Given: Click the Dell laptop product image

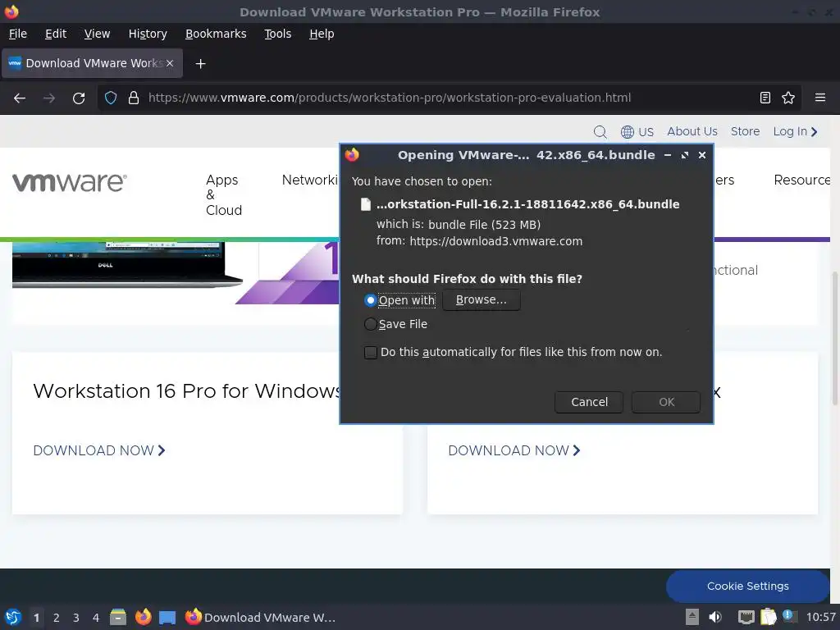Looking at the screenshot, I should coord(127,265).
